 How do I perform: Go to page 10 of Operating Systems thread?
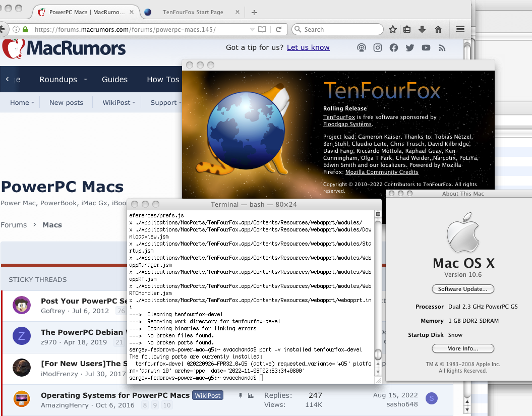[166, 405]
